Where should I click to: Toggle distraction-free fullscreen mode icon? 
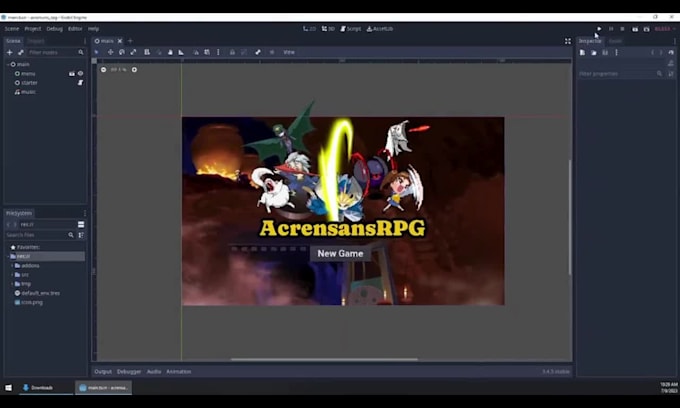tap(568, 41)
